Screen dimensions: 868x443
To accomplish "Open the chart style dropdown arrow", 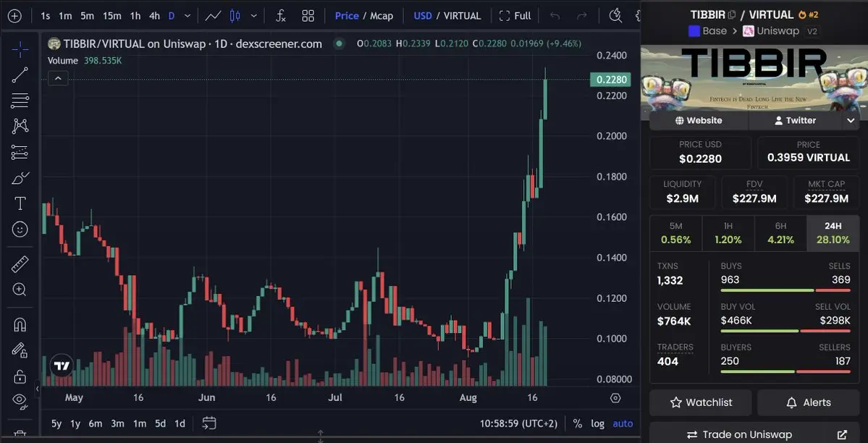I will 254,15.
